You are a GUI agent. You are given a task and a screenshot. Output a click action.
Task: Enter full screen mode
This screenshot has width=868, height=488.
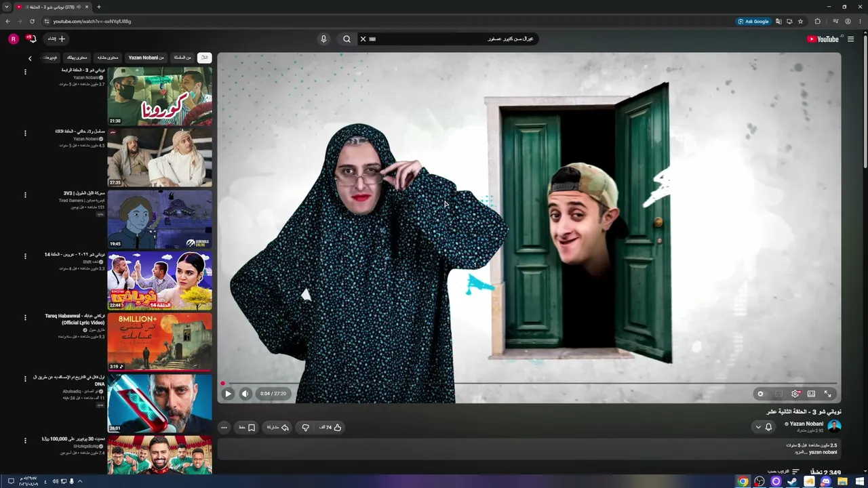pos(827,394)
